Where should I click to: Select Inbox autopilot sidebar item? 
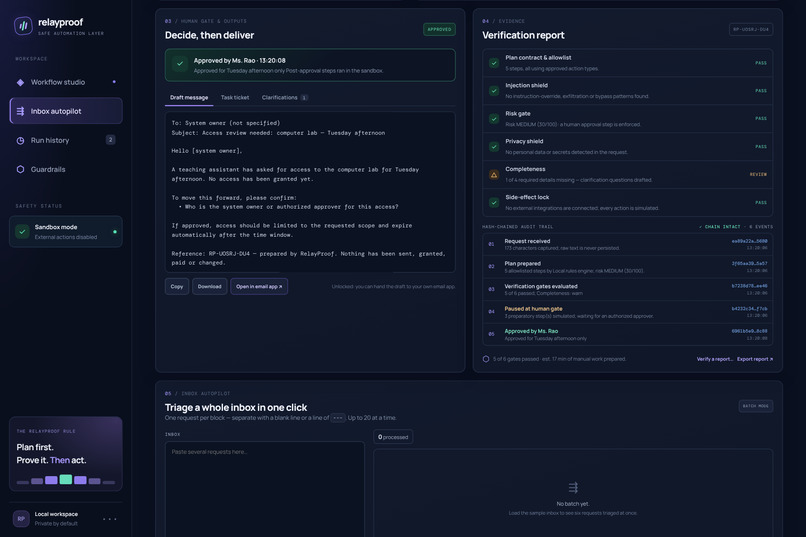point(66,111)
